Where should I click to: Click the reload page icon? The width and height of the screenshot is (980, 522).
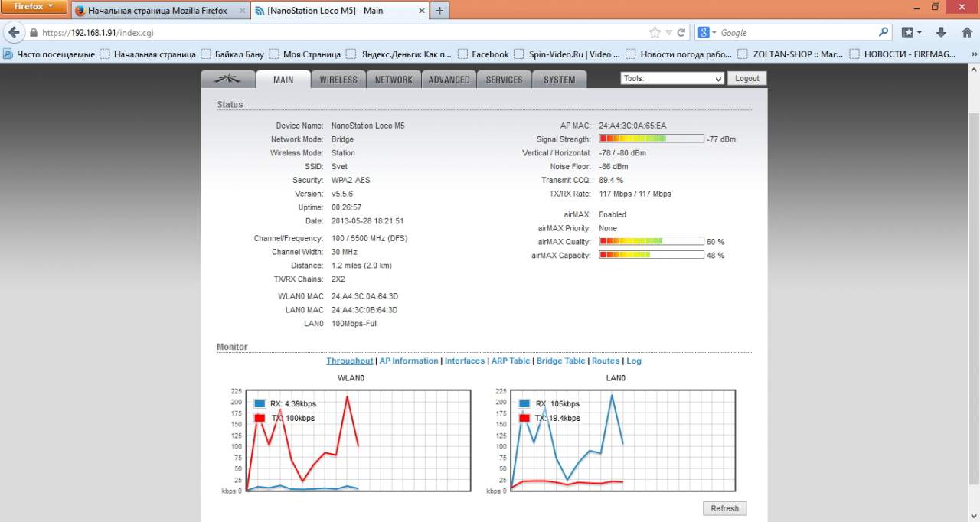pyautogui.click(x=681, y=33)
